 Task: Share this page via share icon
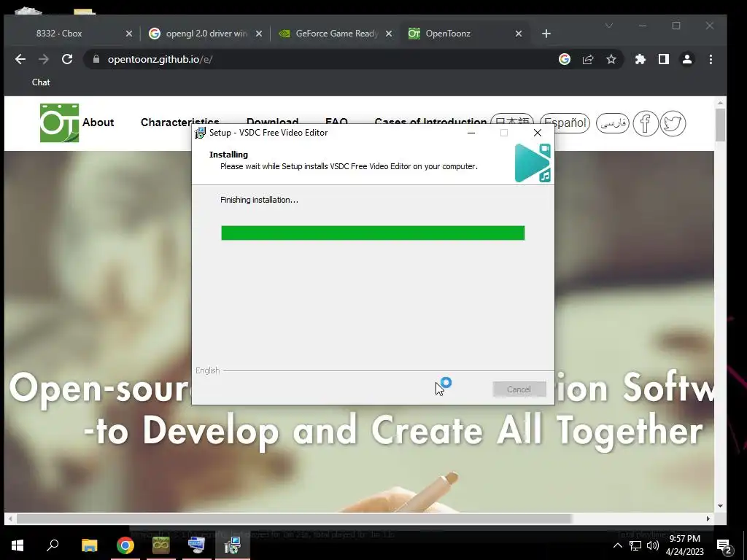(588, 59)
